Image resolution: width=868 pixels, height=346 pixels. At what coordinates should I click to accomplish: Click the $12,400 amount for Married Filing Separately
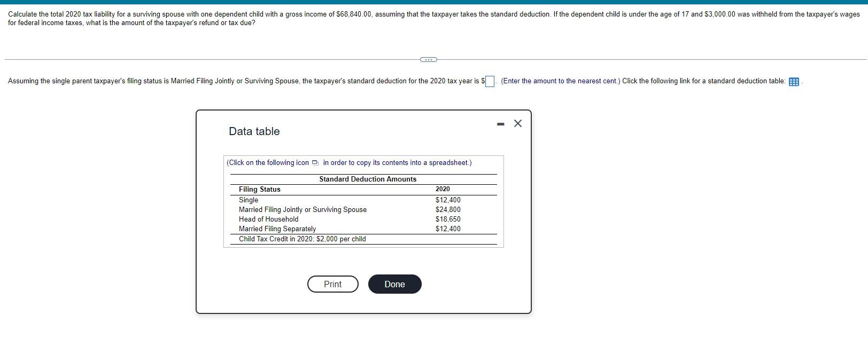pos(448,229)
